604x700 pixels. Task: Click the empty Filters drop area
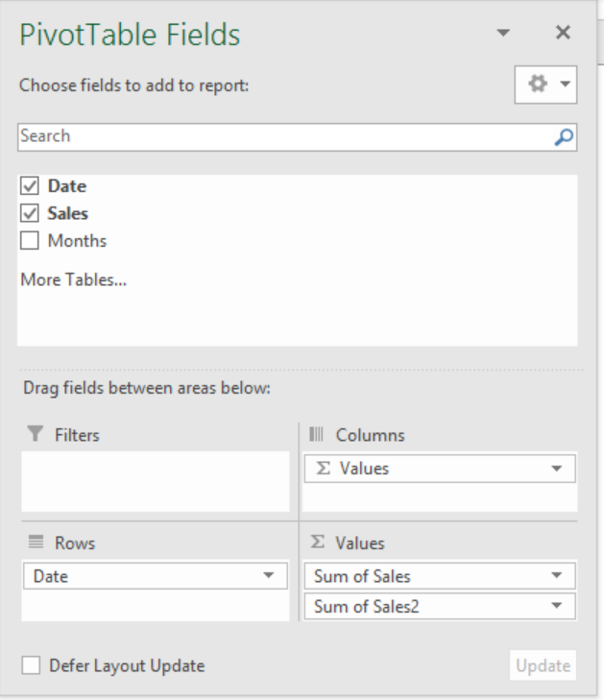click(156, 481)
